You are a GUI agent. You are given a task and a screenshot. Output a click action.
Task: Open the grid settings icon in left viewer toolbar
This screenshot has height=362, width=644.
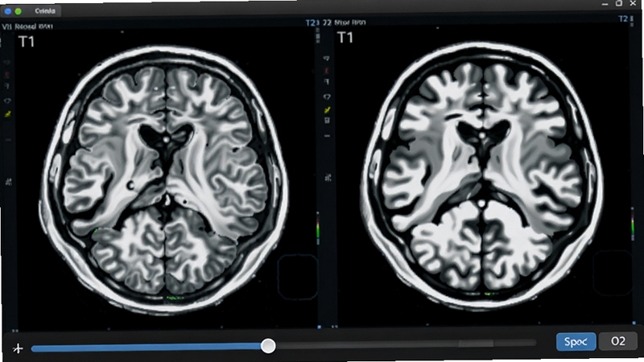point(8,182)
